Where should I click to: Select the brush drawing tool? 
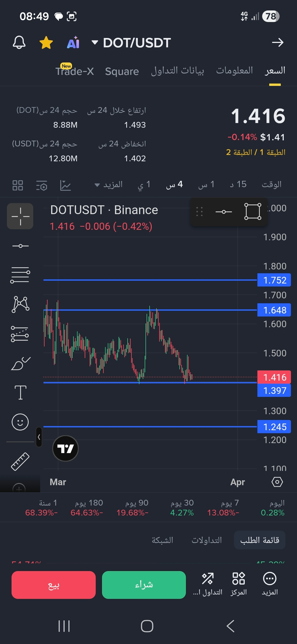[20, 363]
